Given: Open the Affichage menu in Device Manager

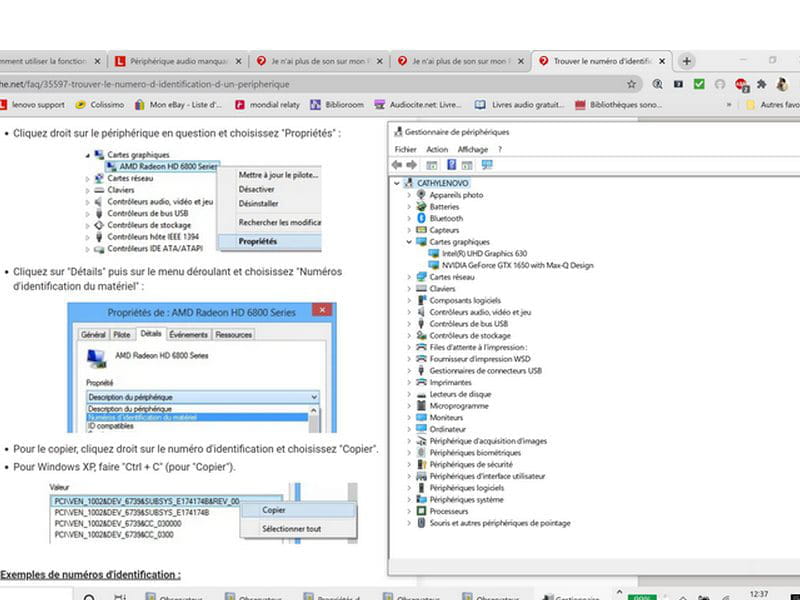Looking at the screenshot, I should tap(473, 149).
